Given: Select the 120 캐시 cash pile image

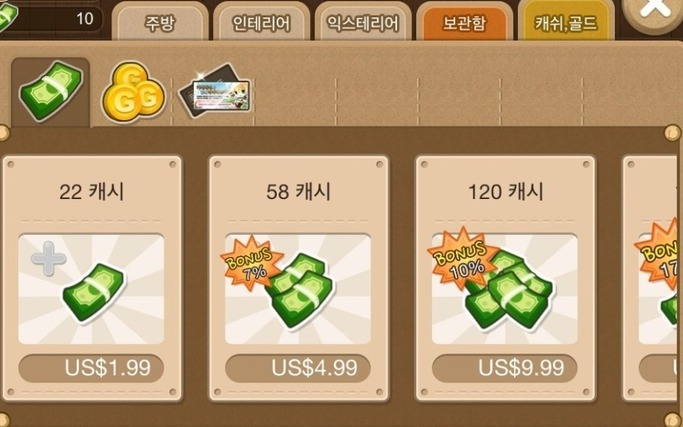Looking at the screenshot, I should tap(509, 292).
